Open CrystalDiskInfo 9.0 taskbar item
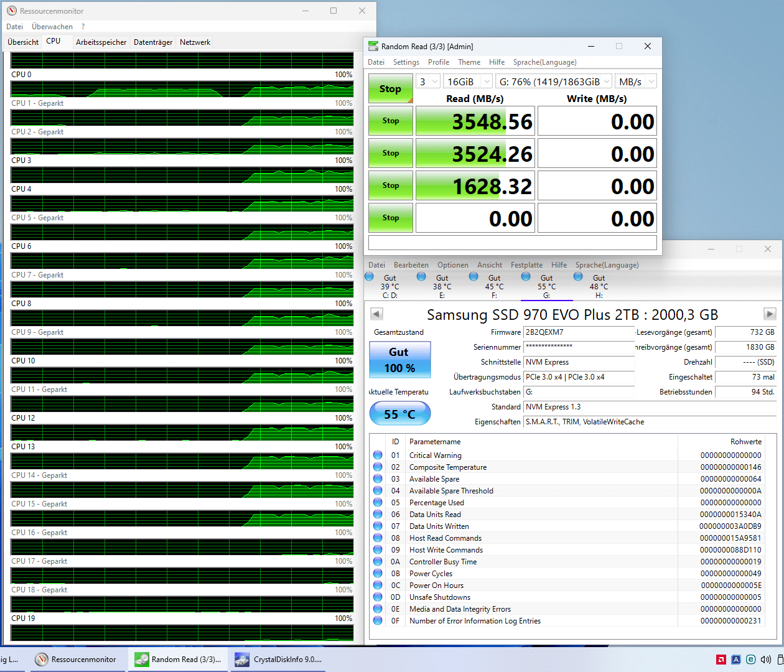This screenshot has width=784, height=672. tap(279, 660)
